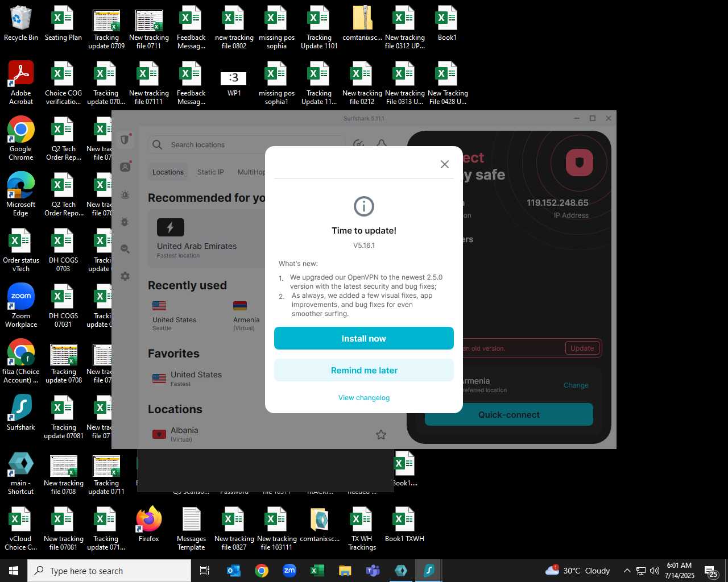Switch to the Locations tab
This screenshot has width=728, height=582.
click(x=168, y=172)
